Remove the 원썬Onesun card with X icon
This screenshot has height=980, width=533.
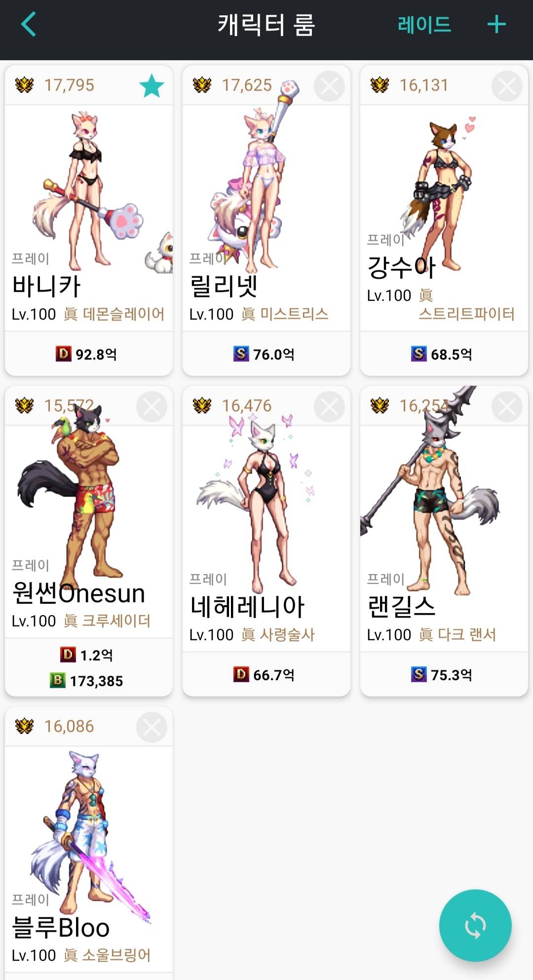pyautogui.click(x=152, y=406)
